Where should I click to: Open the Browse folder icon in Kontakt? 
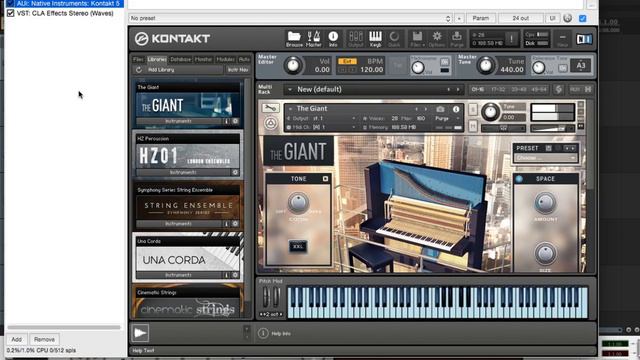point(294,39)
